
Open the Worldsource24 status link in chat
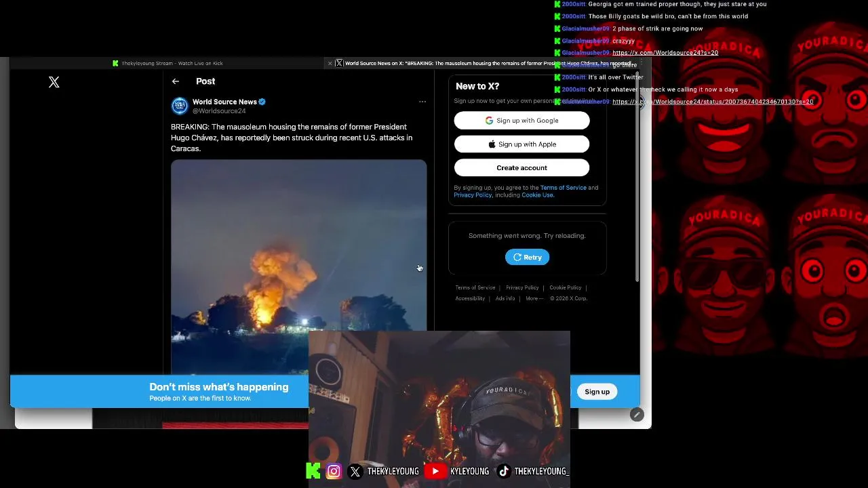point(713,102)
